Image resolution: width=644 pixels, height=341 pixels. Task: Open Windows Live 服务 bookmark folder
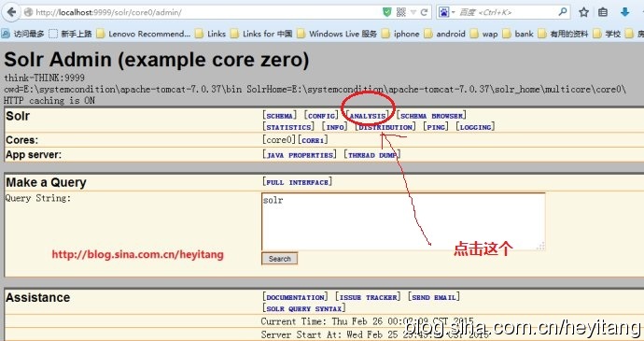coord(337,34)
